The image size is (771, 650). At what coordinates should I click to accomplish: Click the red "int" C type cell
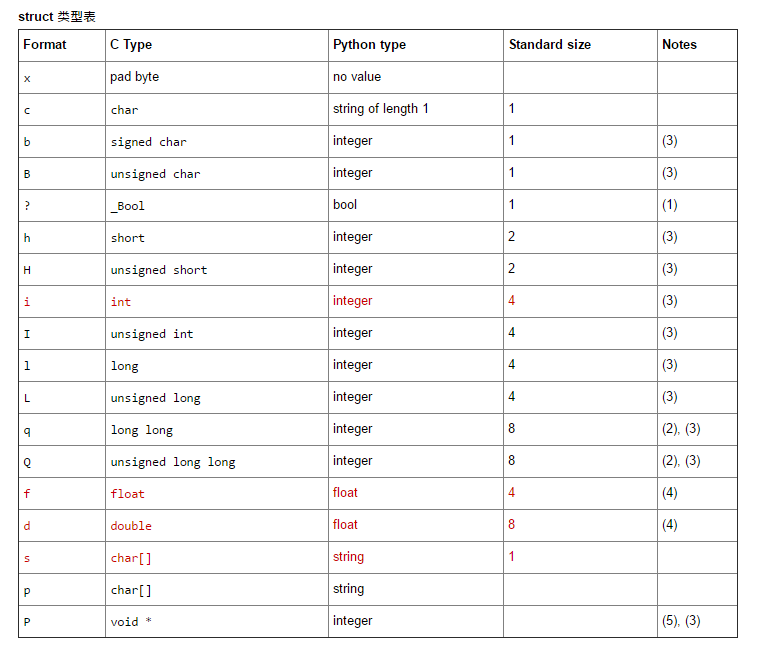(x=120, y=302)
